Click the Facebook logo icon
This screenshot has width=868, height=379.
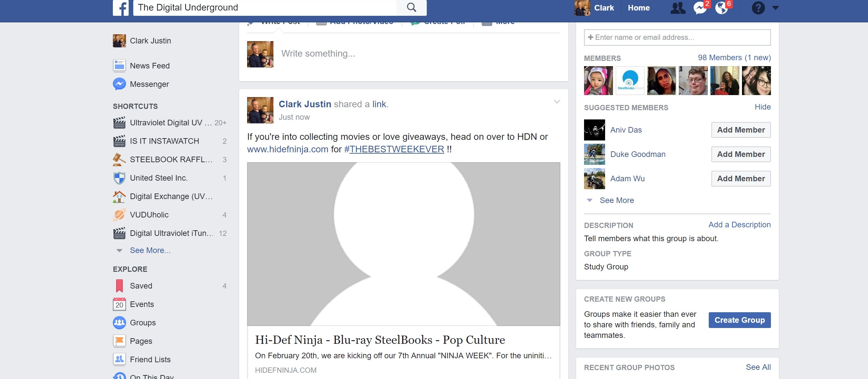(x=121, y=8)
